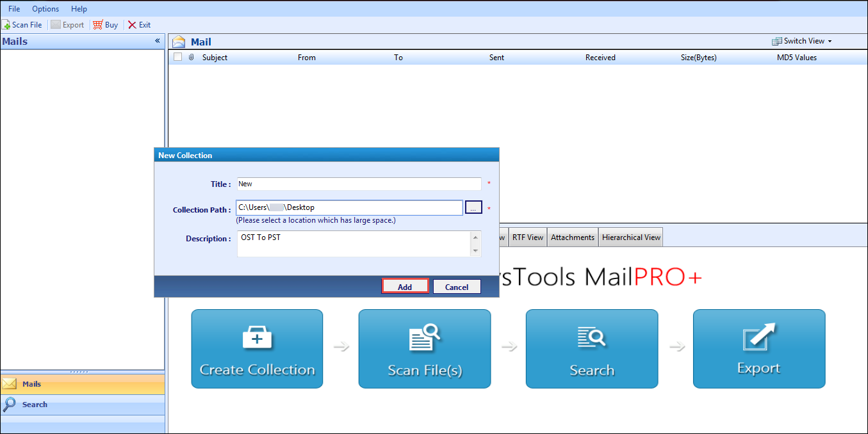Image resolution: width=868 pixels, height=434 pixels.
Task: Sort by From column header
Action: tap(307, 58)
